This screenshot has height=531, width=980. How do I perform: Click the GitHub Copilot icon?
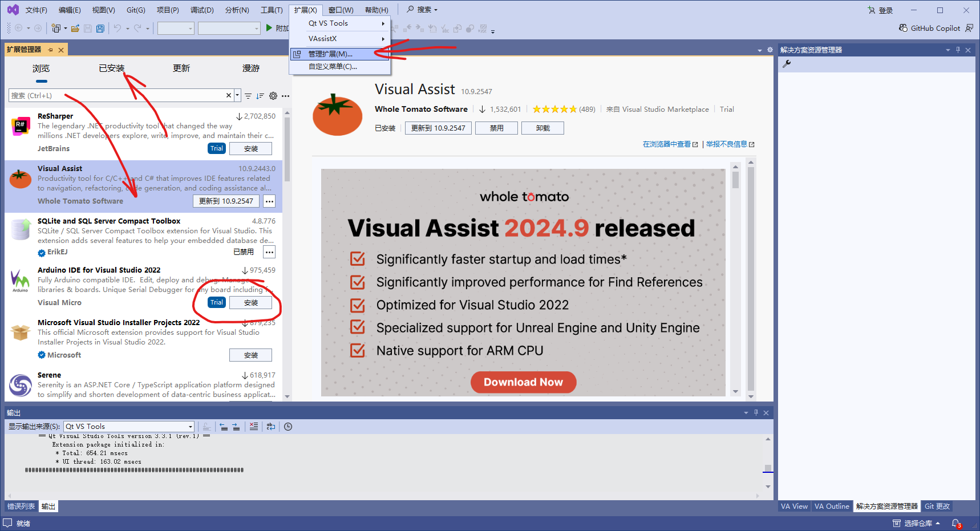pyautogui.click(x=904, y=28)
